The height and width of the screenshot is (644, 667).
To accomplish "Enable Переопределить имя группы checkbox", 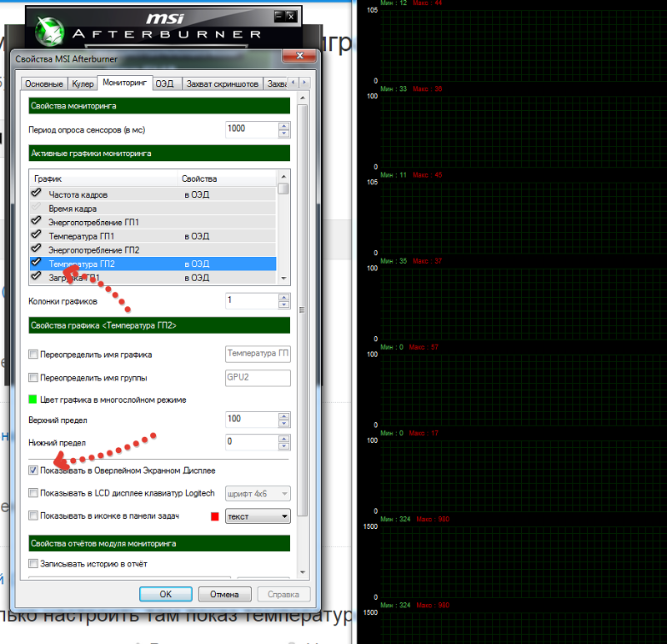I will 33,378.
